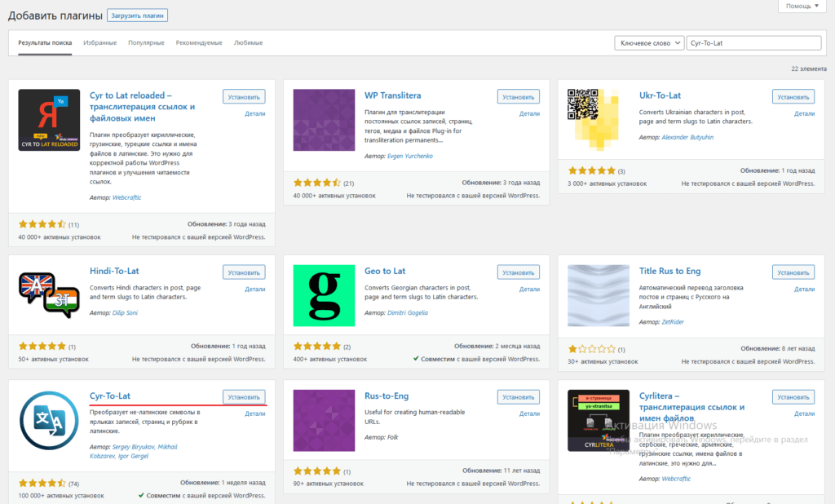This screenshot has width=835, height=504.
Task: Open the Cyr-To-Lat translate icon
Action: pyautogui.click(x=49, y=420)
